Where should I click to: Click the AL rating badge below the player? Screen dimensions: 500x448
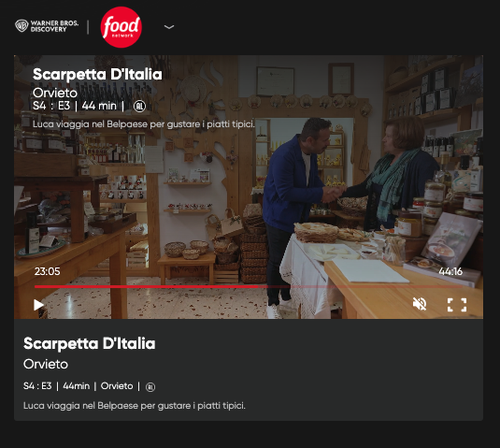click(x=150, y=387)
